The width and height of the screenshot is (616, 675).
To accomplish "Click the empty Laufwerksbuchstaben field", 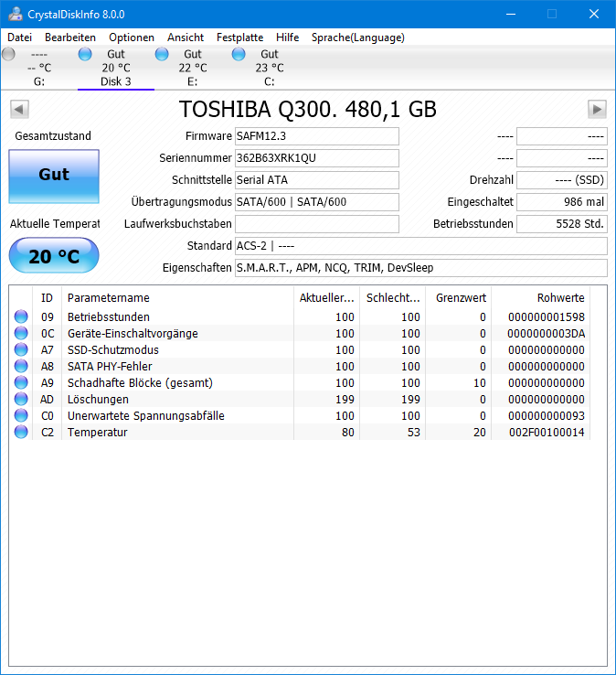I will 317,224.
